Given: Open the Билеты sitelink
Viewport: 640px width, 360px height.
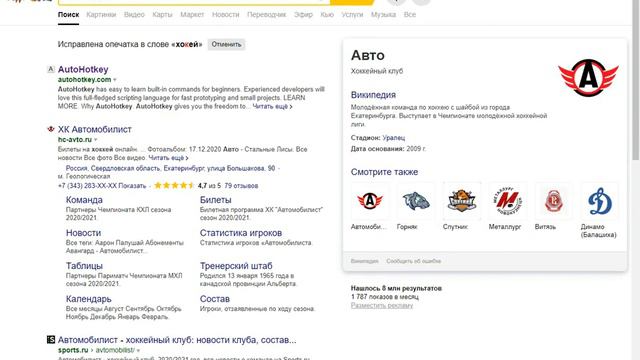Looking at the screenshot, I should click(216, 200).
